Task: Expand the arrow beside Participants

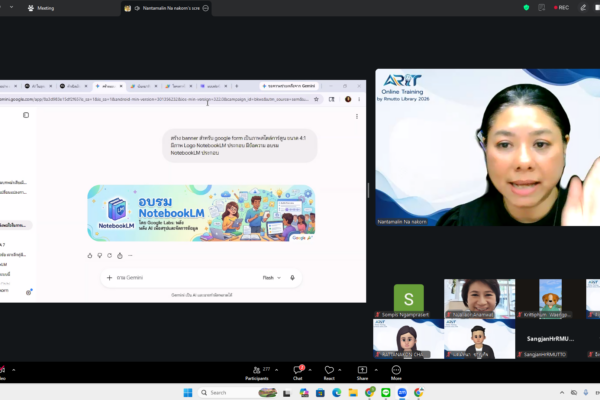Action: click(276, 370)
